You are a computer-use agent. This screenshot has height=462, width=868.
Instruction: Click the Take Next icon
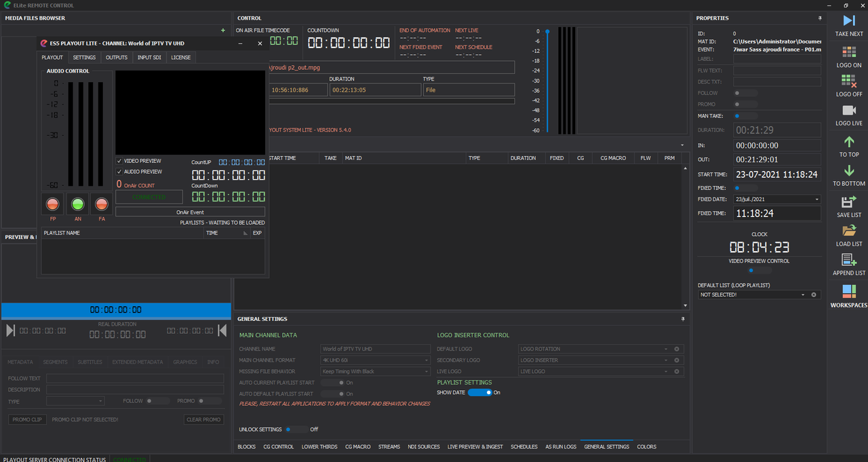point(848,21)
